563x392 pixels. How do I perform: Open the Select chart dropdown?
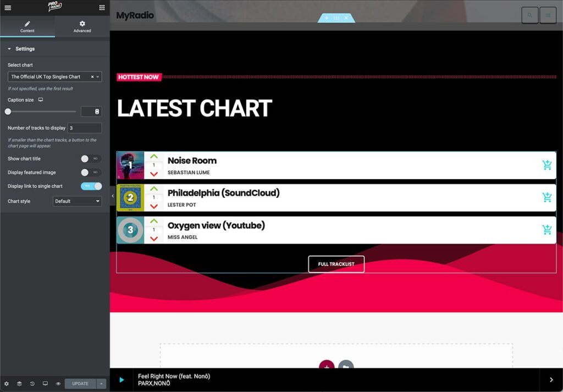pyautogui.click(x=54, y=77)
